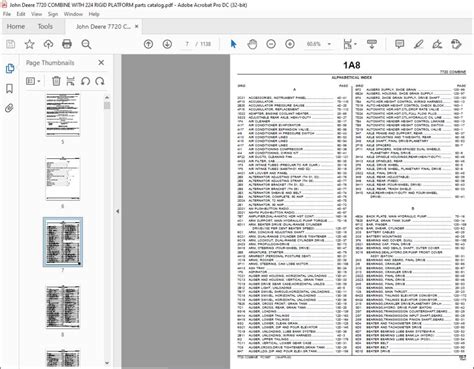474x369 pixels.
Task: Click the scrolling mode toolbar icon
Action: click(372, 44)
